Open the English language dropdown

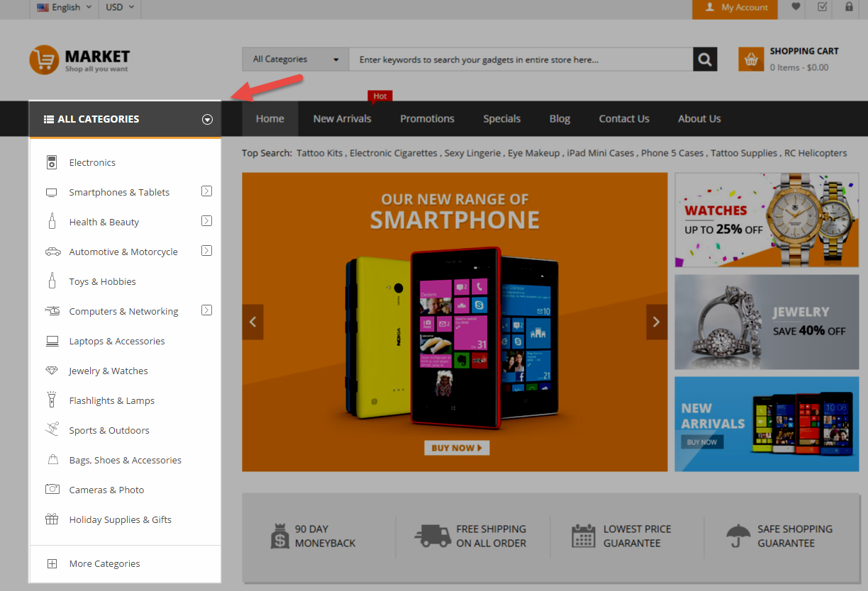[64, 7]
